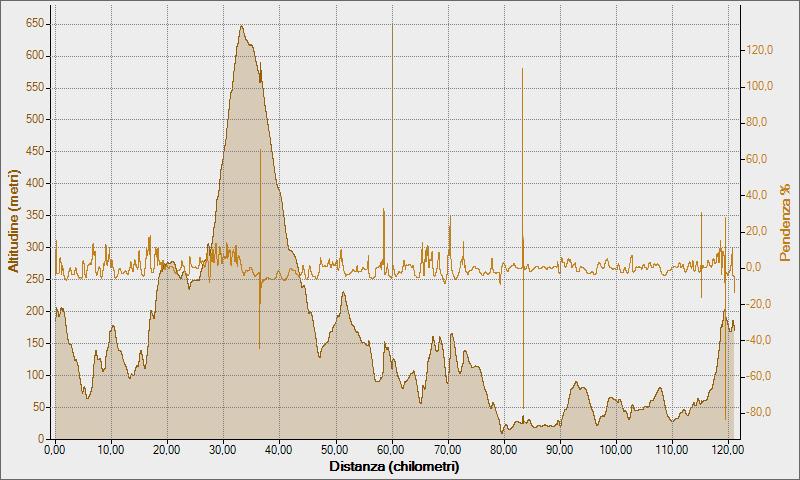
Task: Click the 500 altitude axis label
Action: point(35,119)
